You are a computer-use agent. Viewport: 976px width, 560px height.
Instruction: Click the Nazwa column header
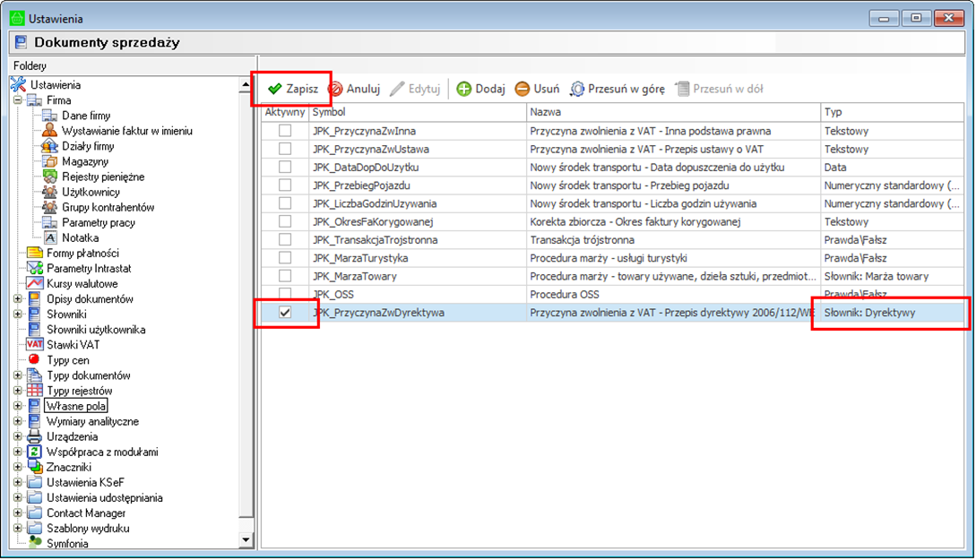(x=672, y=113)
